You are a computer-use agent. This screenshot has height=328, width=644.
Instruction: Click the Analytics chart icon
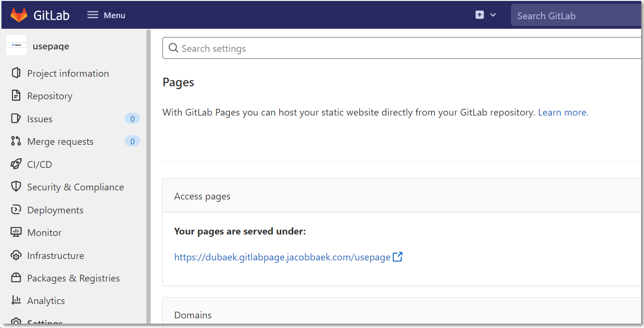point(16,300)
